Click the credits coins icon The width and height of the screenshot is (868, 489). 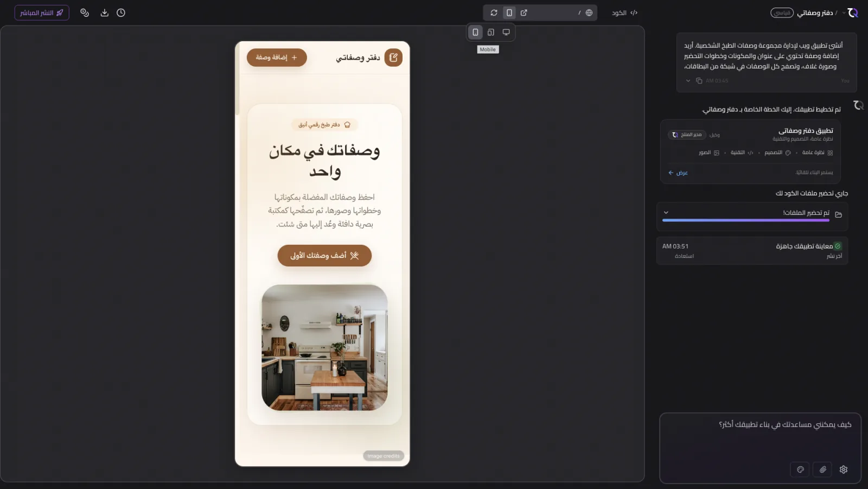(x=85, y=12)
